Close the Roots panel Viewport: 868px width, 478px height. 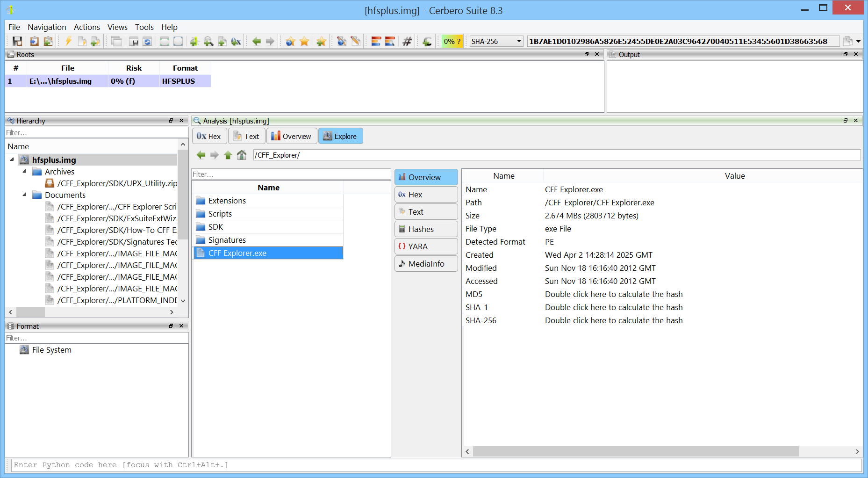click(597, 54)
